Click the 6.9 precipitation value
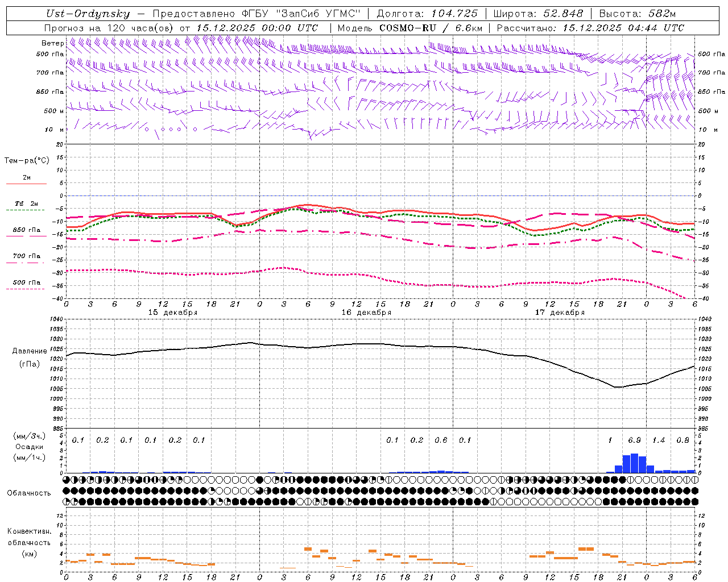This screenshot has width=728, height=582. 634,440
